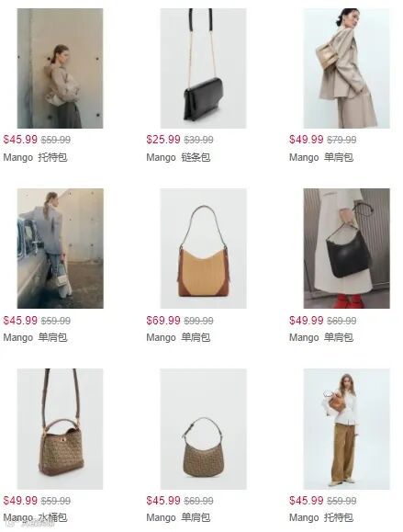Open the small monogram crescent bag image
403x532 pixels.
[204, 429]
